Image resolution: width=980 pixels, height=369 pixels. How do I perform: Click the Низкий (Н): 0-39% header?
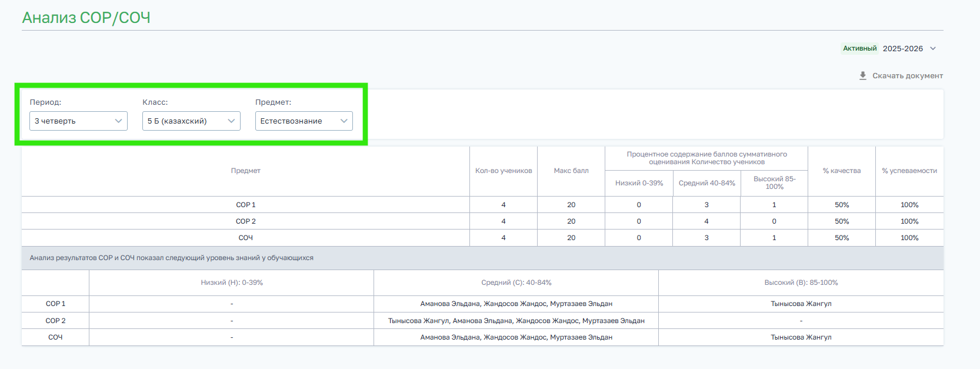click(x=232, y=282)
